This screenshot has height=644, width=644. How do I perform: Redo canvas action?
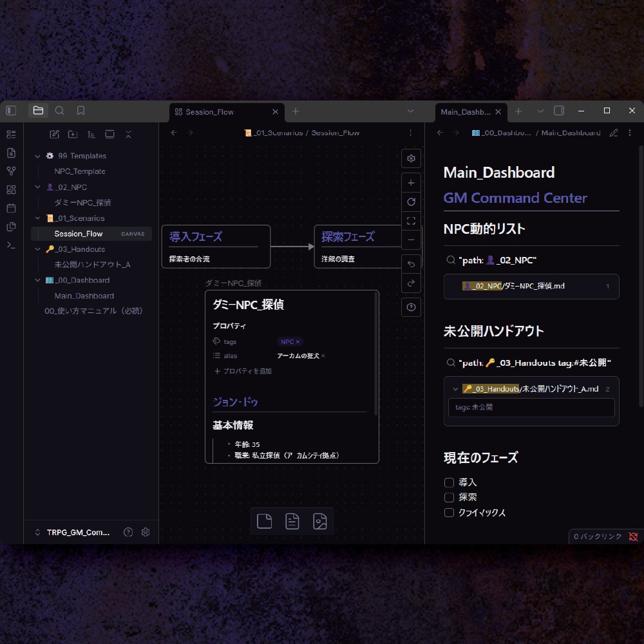(411, 283)
